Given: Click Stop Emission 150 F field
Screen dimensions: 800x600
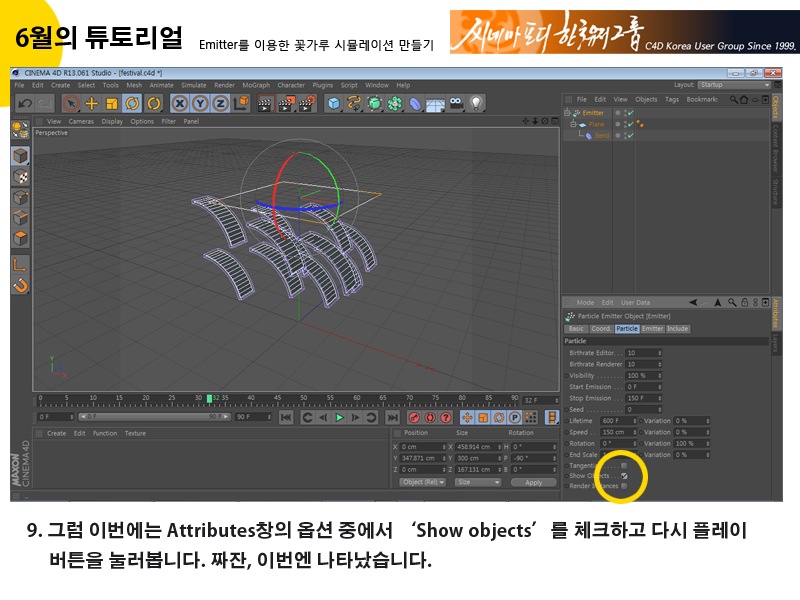Looking at the screenshot, I should [x=643, y=398].
